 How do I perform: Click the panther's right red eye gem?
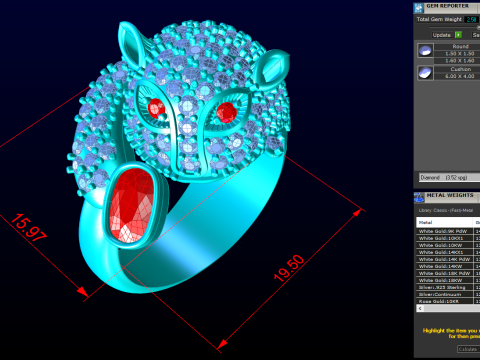(x=226, y=112)
